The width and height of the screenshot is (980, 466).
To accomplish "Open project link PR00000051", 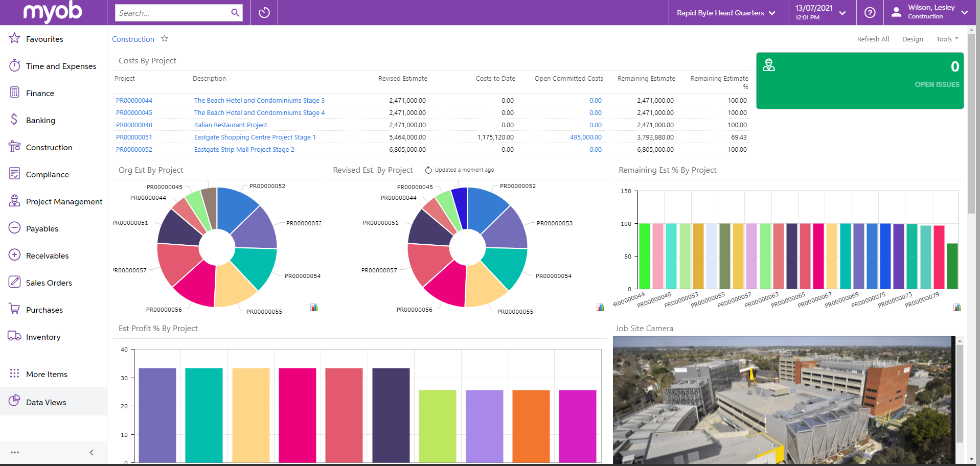I will [x=134, y=137].
